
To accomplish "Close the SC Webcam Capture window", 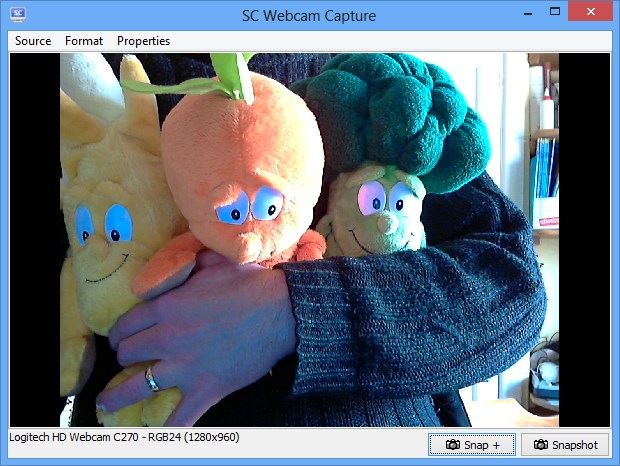I will click(x=590, y=11).
